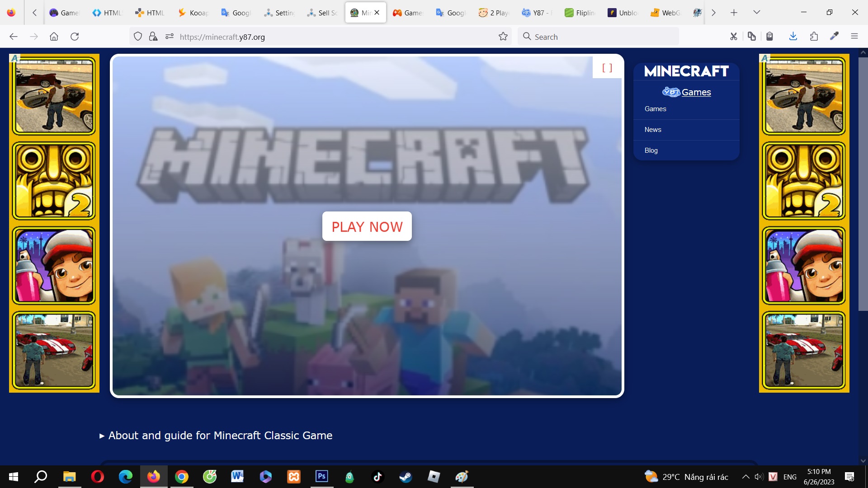Open the News menu item in the sidebar
This screenshot has width=868, height=488.
[x=653, y=130]
